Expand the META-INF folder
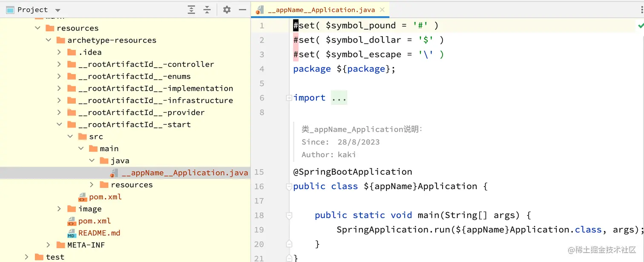This screenshot has width=644, height=262. [x=49, y=245]
